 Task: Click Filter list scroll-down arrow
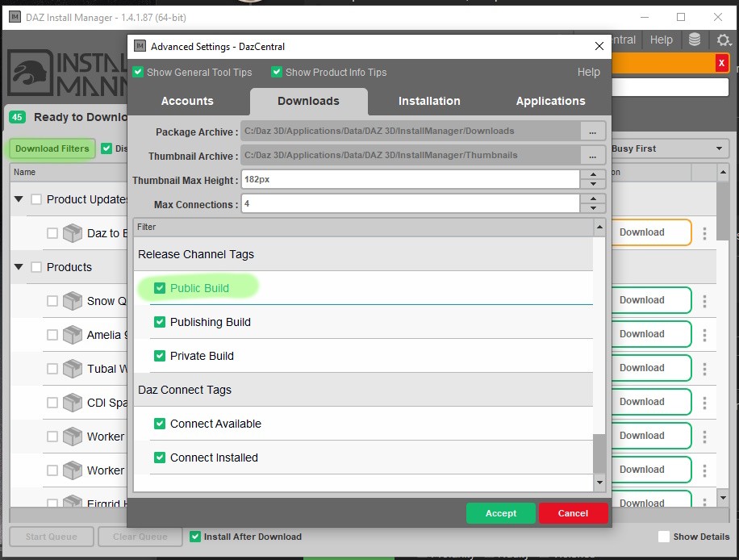pyautogui.click(x=599, y=483)
